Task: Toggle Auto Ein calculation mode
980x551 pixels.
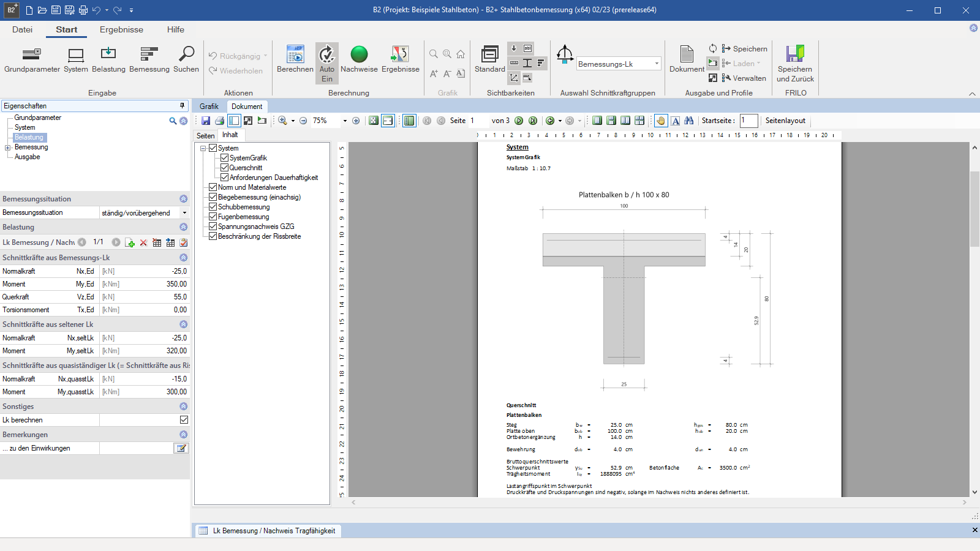Action: [x=327, y=63]
